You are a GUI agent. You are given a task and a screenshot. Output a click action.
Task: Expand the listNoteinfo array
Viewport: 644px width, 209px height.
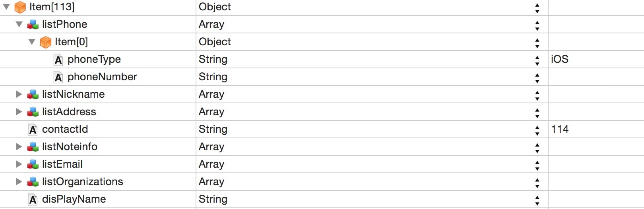tap(19, 147)
